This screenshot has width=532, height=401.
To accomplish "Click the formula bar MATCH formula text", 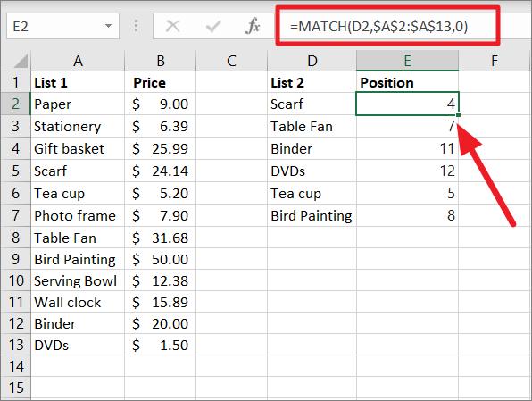I will (x=378, y=27).
